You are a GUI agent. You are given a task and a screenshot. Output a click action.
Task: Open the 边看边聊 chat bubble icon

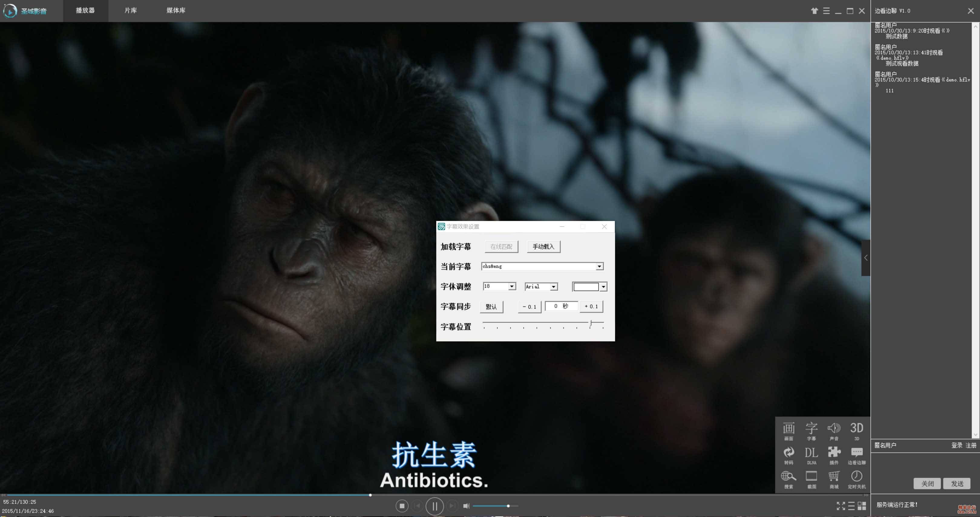(856, 455)
